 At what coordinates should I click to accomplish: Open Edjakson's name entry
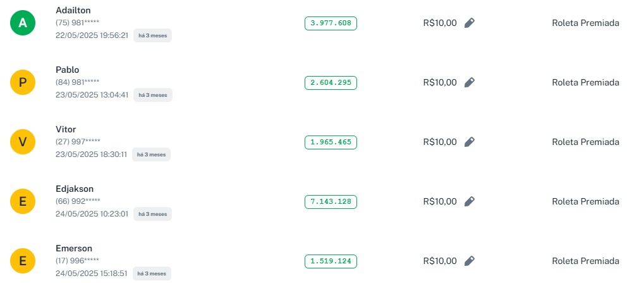(x=75, y=189)
